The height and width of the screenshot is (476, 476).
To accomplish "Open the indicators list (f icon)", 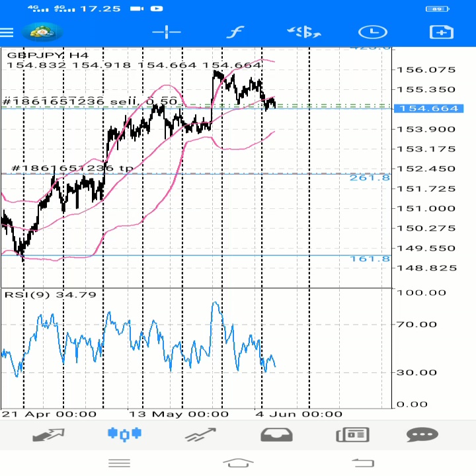I will (235, 32).
